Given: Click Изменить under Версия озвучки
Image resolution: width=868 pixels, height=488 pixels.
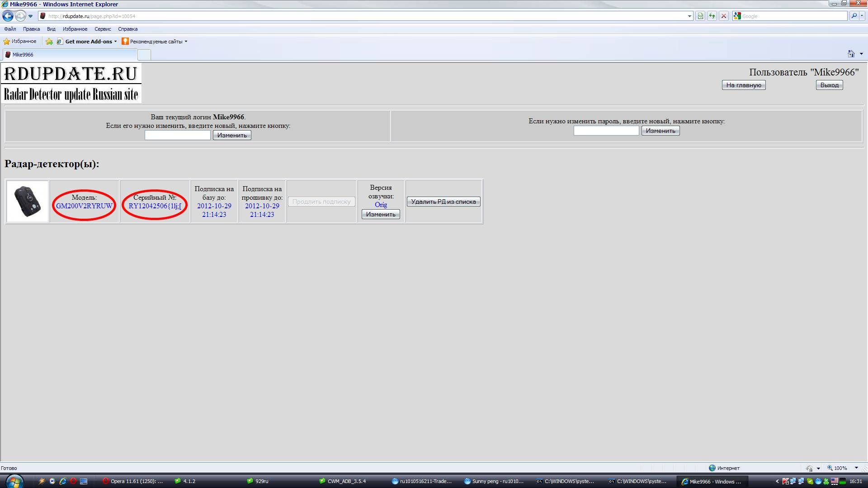Looking at the screenshot, I should click(x=381, y=214).
